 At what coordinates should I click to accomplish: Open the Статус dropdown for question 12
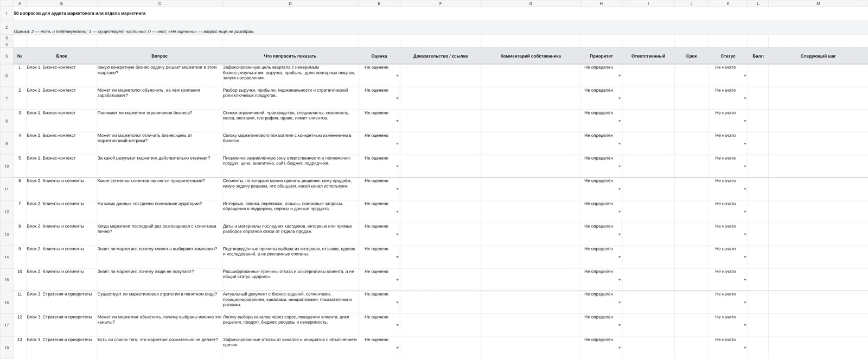(745, 325)
